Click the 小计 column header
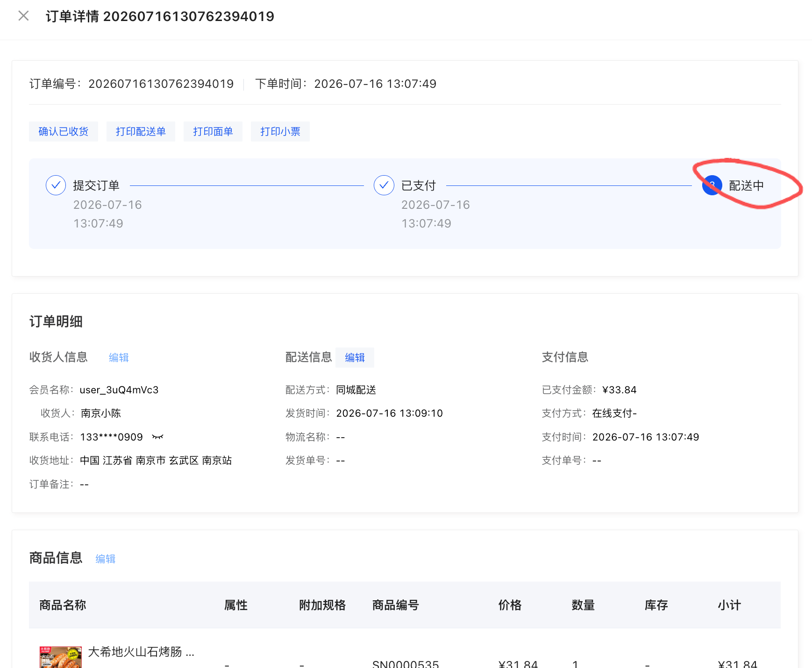812x668 pixels. (729, 605)
